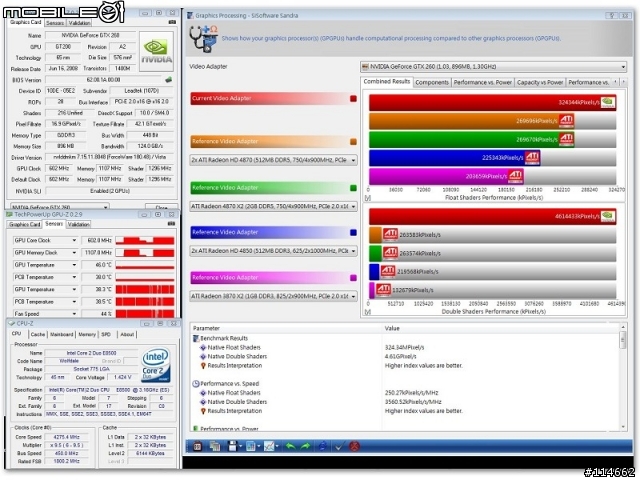Open the Validation tab in GPU-Z Sensors window
Viewport: 640px width, 480px height.
[x=78, y=224]
